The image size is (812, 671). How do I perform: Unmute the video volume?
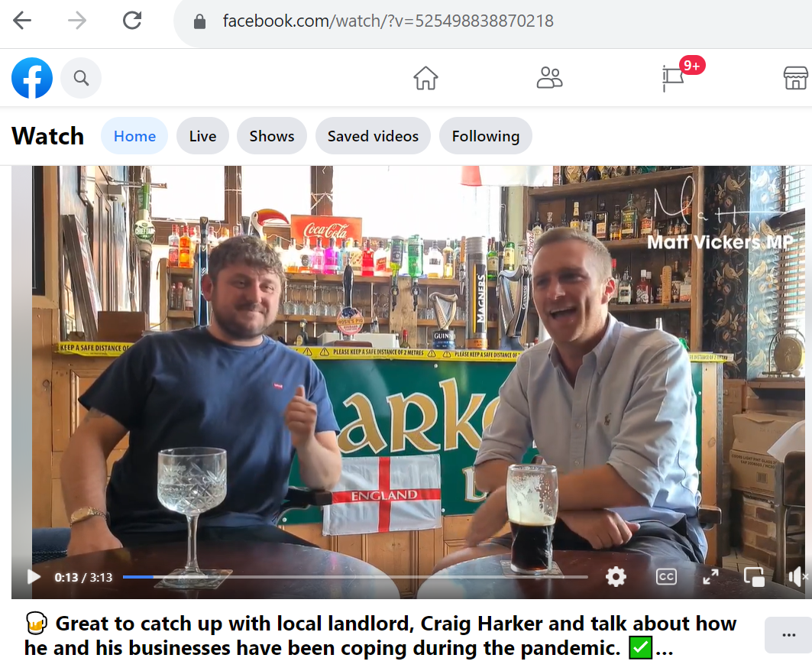click(x=797, y=577)
